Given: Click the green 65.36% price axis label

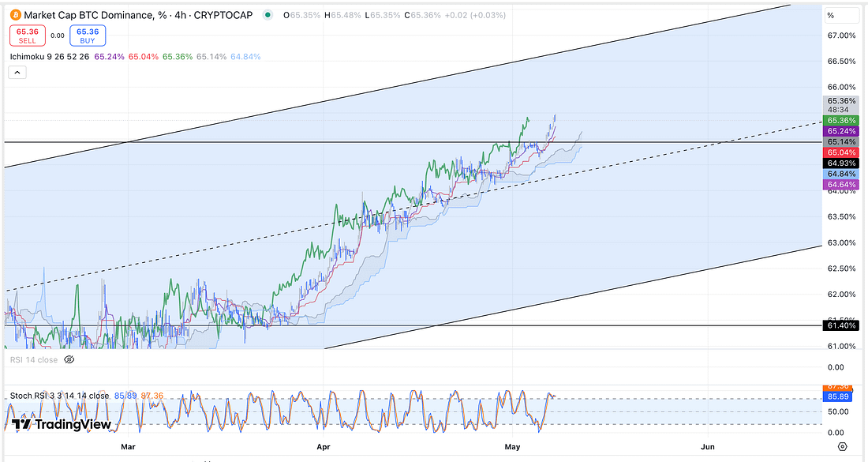Looking at the screenshot, I should tap(840, 120).
